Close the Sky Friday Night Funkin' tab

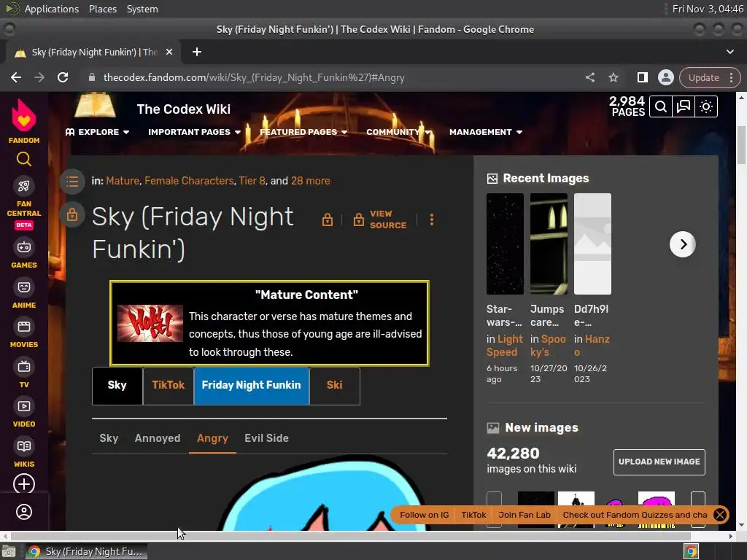[x=169, y=52]
